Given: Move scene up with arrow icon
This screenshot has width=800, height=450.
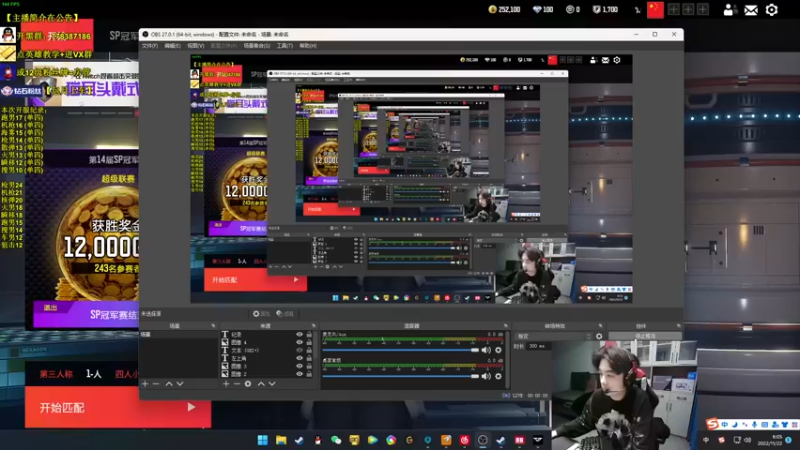Looking at the screenshot, I should (169, 384).
